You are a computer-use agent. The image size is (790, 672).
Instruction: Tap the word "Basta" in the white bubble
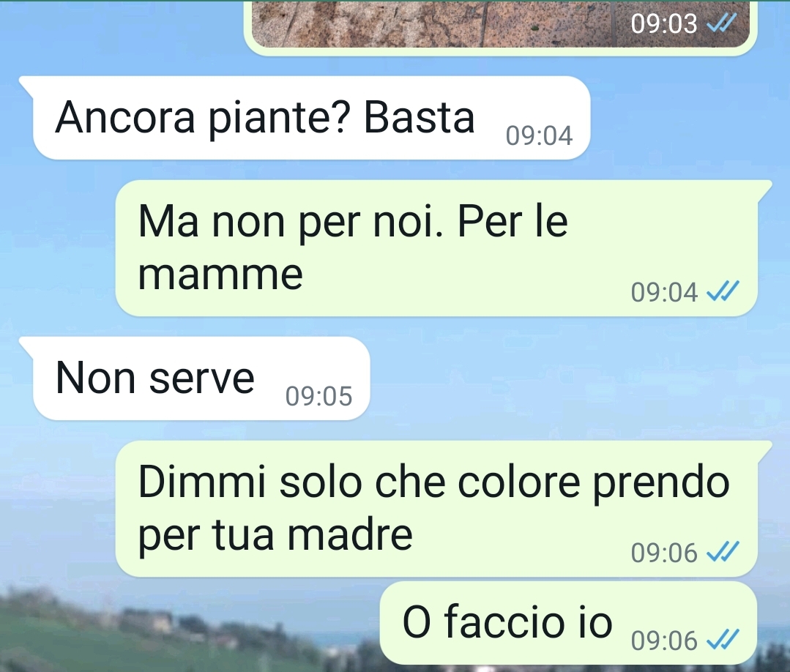(420, 118)
